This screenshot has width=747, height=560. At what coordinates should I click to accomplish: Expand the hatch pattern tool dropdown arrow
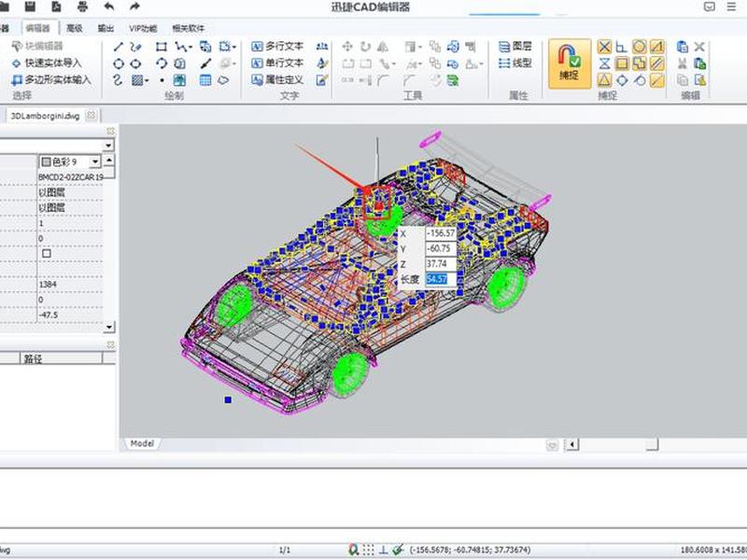pyautogui.click(x=147, y=80)
